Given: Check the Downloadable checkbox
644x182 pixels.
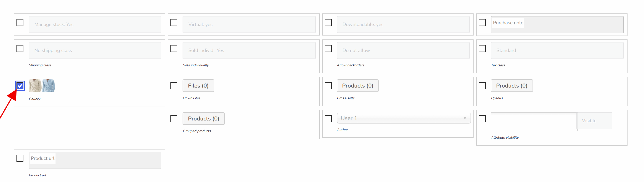Looking at the screenshot, I should (x=328, y=23).
